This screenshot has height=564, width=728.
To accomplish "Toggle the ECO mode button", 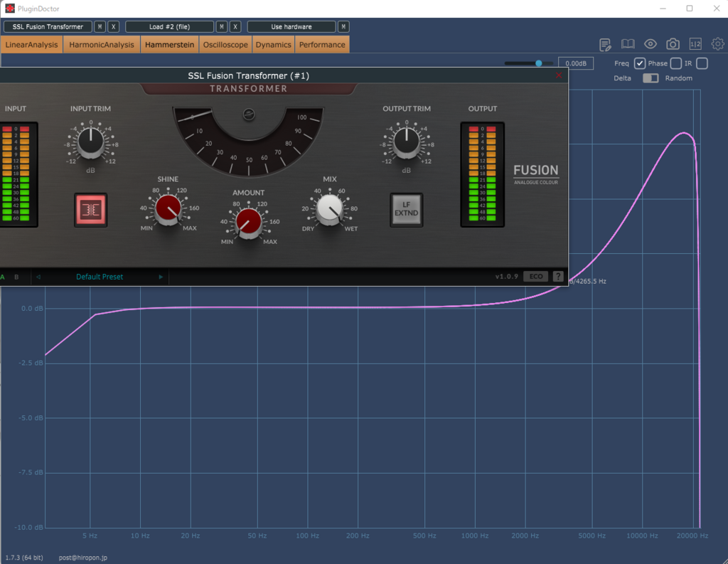I will [536, 277].
